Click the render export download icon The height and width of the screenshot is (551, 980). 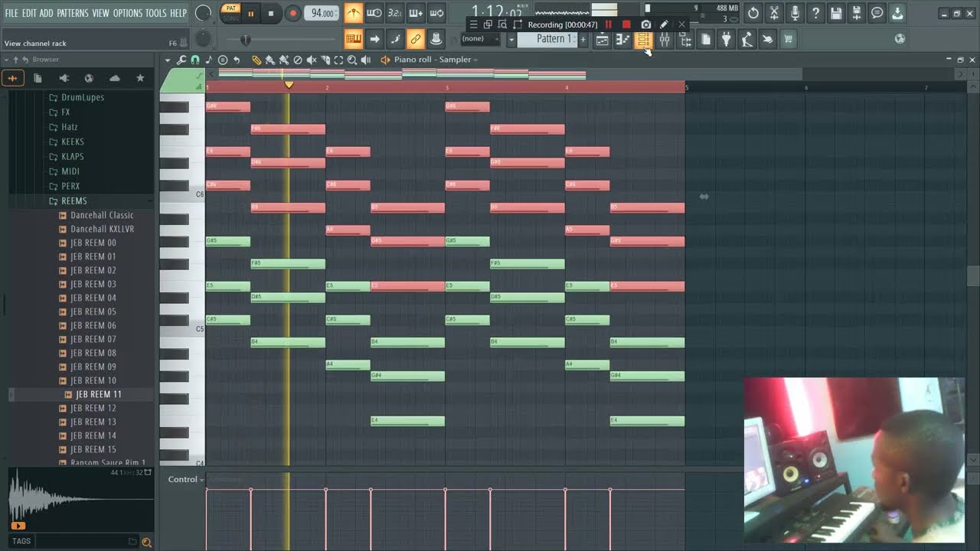click(898, 13)
